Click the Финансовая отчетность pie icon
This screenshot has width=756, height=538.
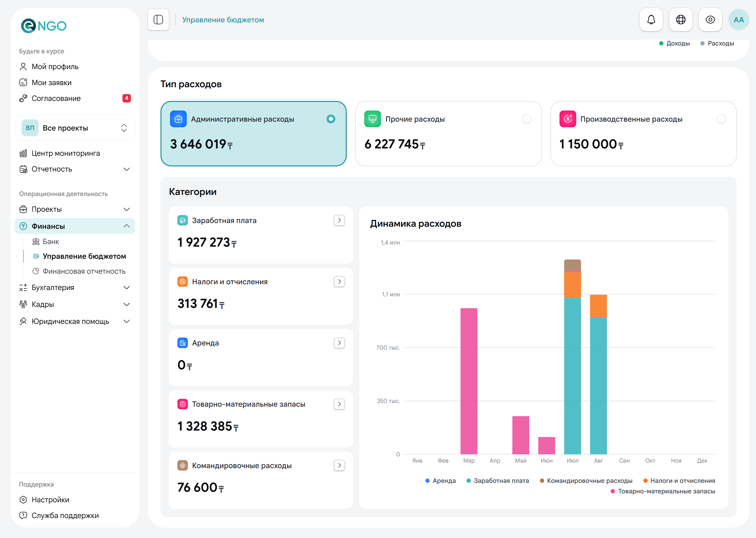click(x=36, y=271)
